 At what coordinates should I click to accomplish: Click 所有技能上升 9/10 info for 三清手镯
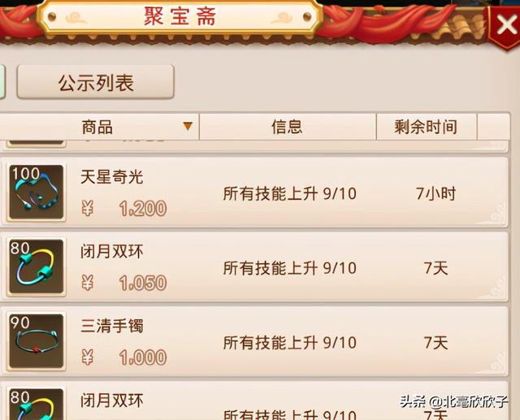point(290,343)
